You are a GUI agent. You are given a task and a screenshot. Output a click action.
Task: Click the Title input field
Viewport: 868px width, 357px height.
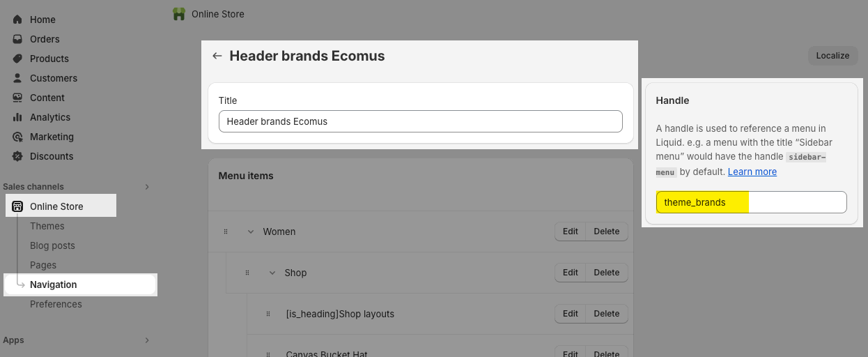420,121
